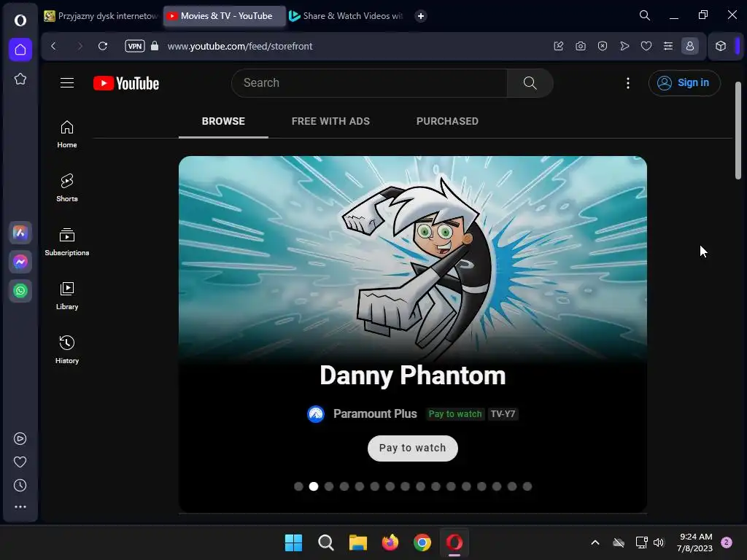Show hidden system tray icons
The width and height of the screenshot is (747, 560).
click(595, 542)
